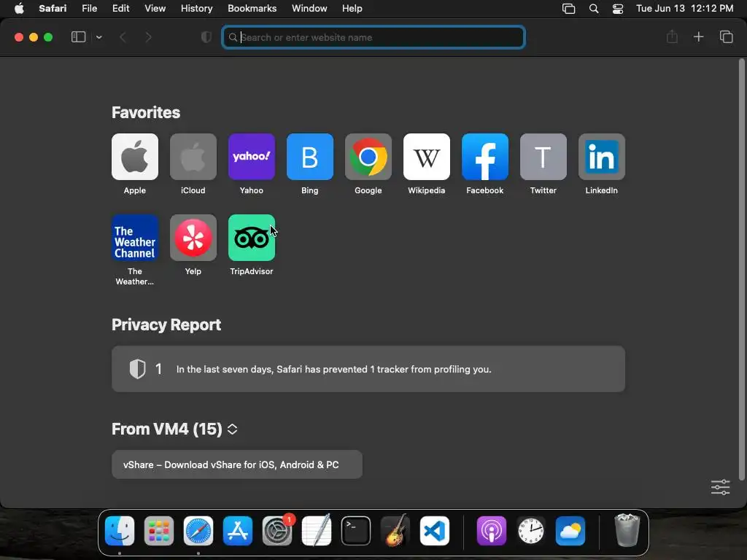The image size is (747, 560).
Task: Open Finder from the Dock
Action: pyautogui.click(x=120, y=531)
